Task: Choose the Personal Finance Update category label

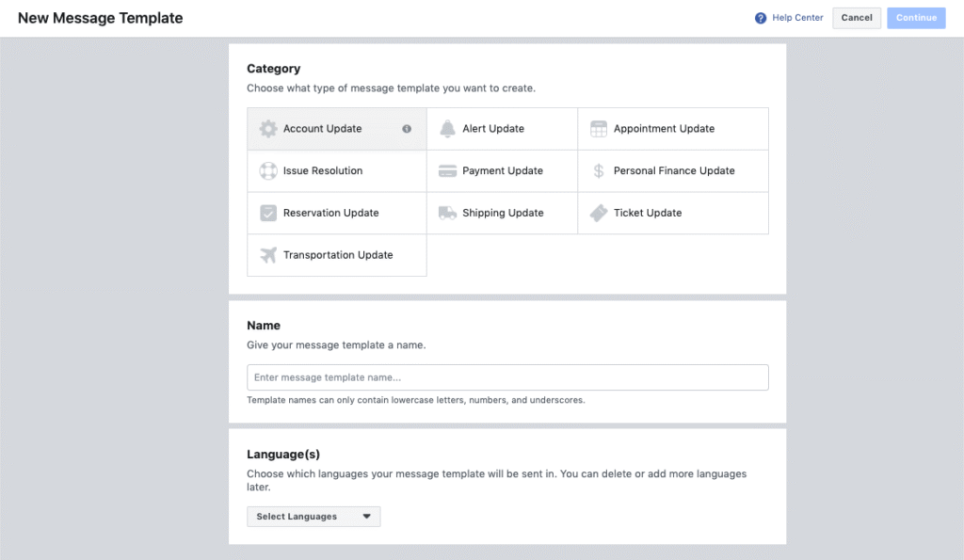Action: (674, 171)
